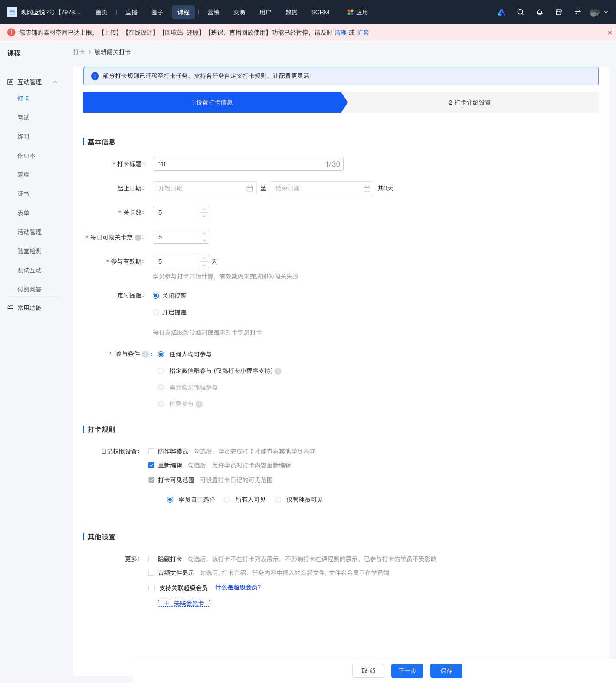Click the 关联会员卡 add button
This screenshot has height=683, width=616.
tap(184, 603)
